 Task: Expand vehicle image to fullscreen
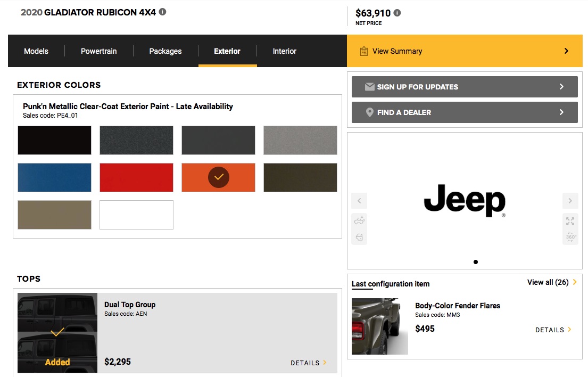[x=570, y=221]
